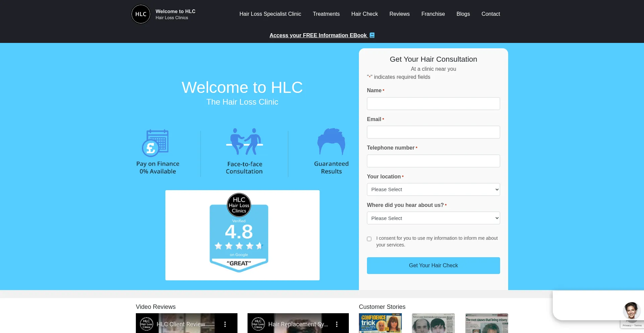Open the Hair Replacement video options menu

[337, 324]
